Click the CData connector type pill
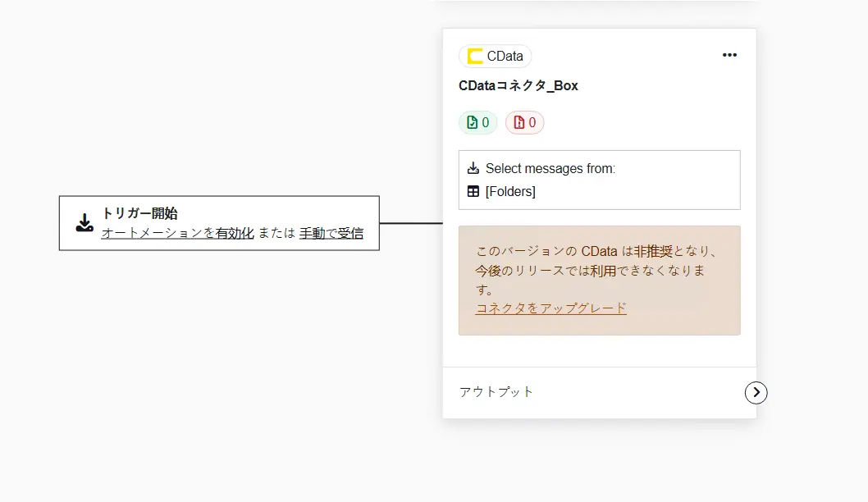 [x=495, y=56]
